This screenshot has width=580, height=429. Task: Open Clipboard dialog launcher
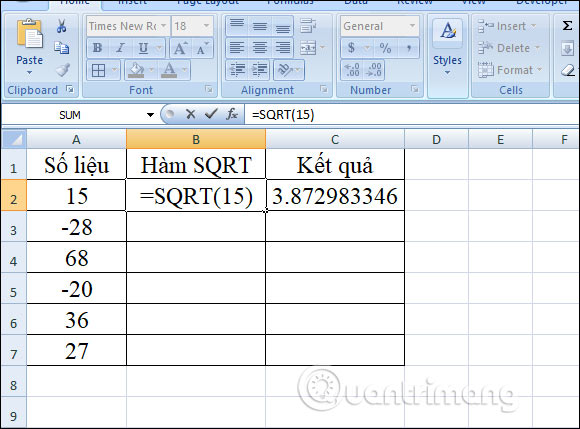click(x=69, y=89)
